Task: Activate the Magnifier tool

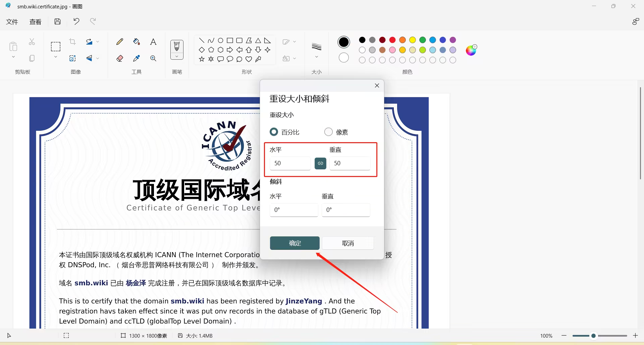Action: click(x=153, y=58)
